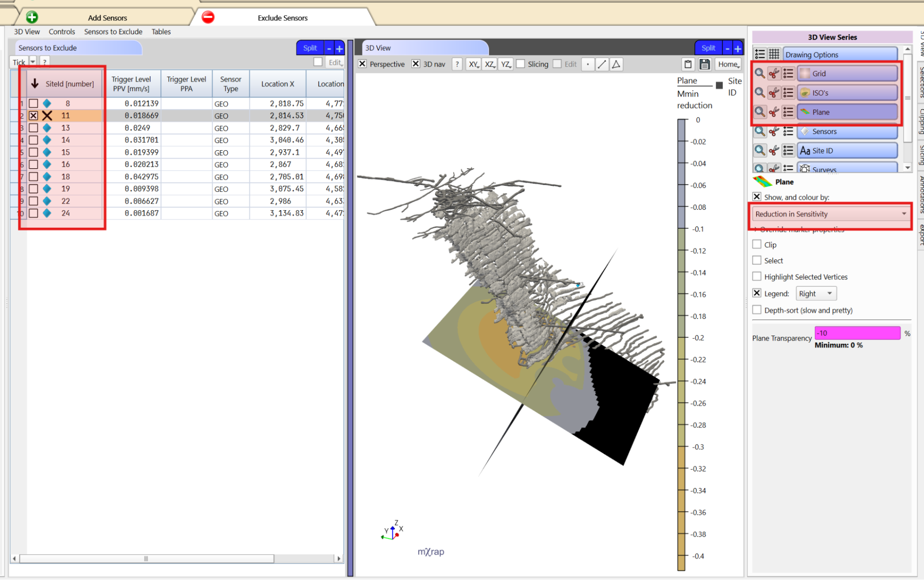Click the scissors clip icon for Plane
The image size is (924, 580).
click(774, 112)
